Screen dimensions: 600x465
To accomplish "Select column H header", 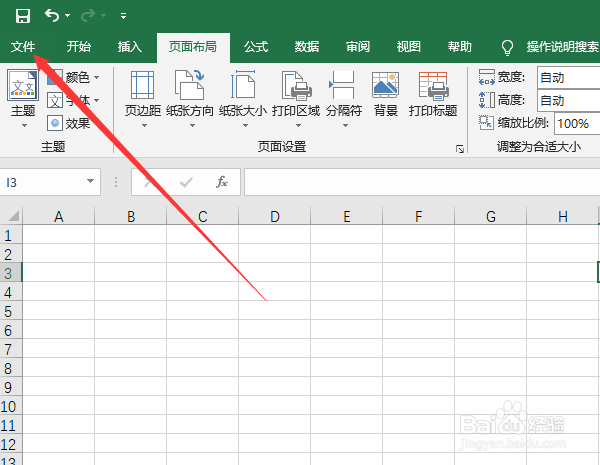I will click(x=562, y=216).
